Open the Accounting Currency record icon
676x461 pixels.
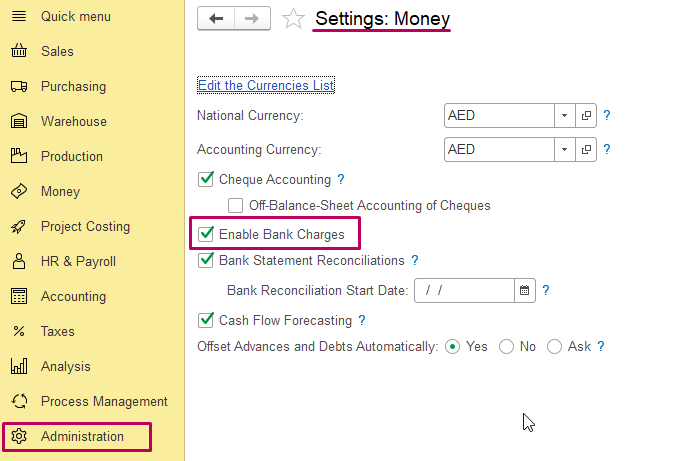click(586, 150)
